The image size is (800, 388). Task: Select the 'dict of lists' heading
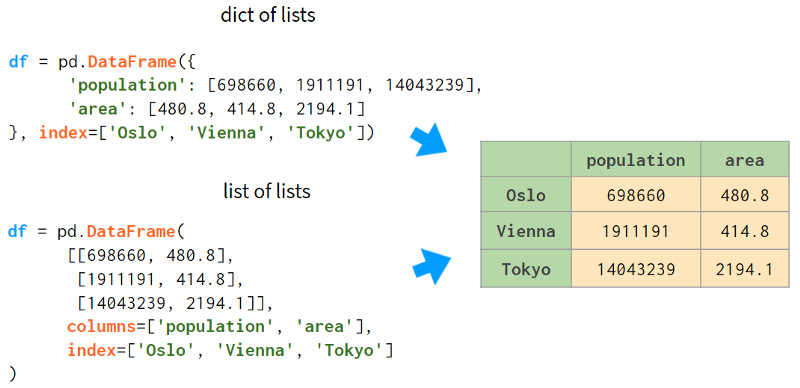pos(268,15)
